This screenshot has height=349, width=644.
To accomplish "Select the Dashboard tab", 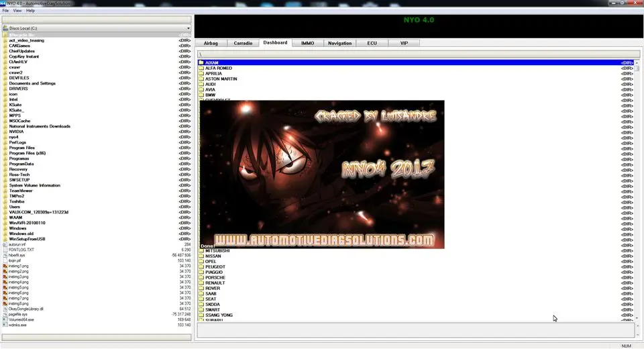I will (275, 43).
